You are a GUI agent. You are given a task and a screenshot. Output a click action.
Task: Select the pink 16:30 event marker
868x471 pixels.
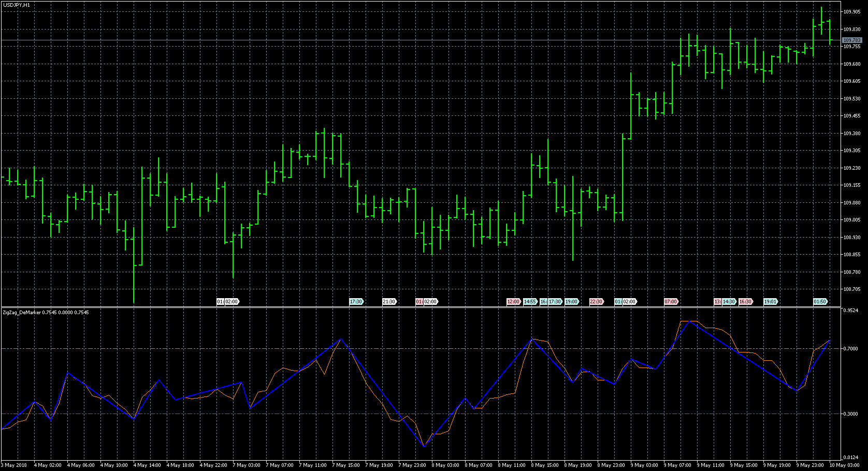745,302
